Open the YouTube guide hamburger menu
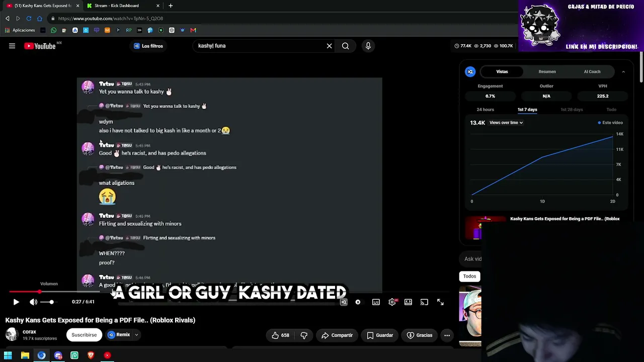This screenshot has height=362, width=644. click(x=12, y=46)
